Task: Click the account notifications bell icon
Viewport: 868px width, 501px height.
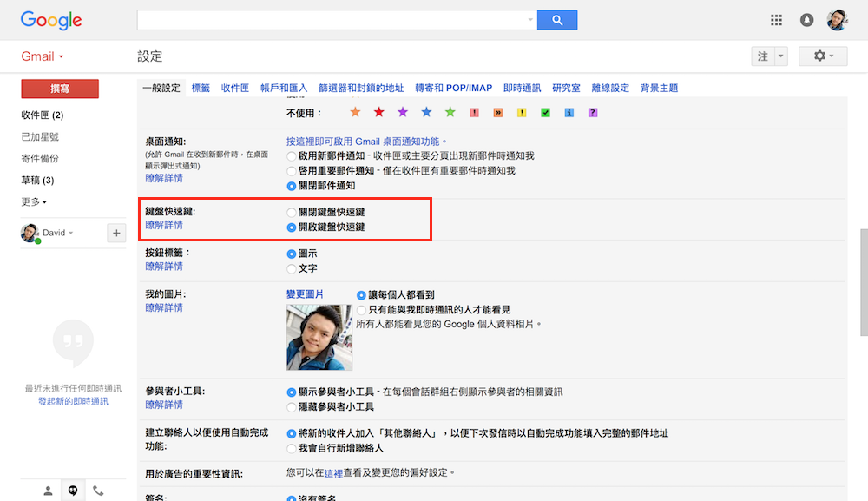Action: pyautogui.click(x=807, y=20)
